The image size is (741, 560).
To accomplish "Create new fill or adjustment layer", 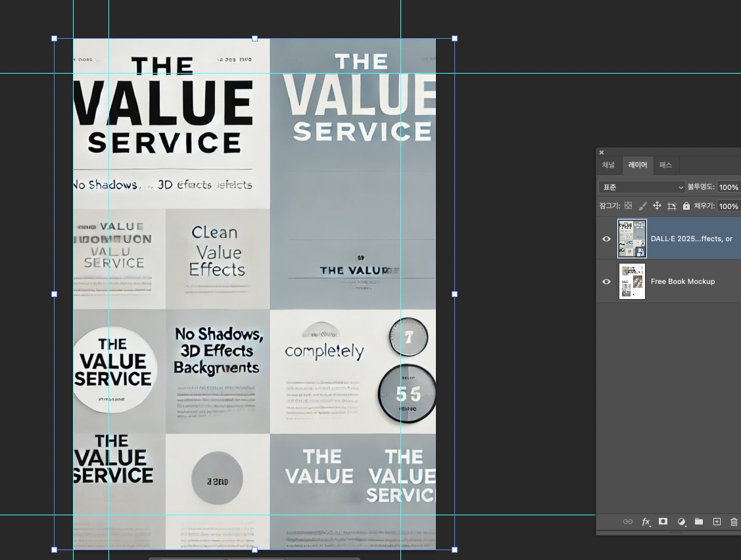I will tap(681, 522).
